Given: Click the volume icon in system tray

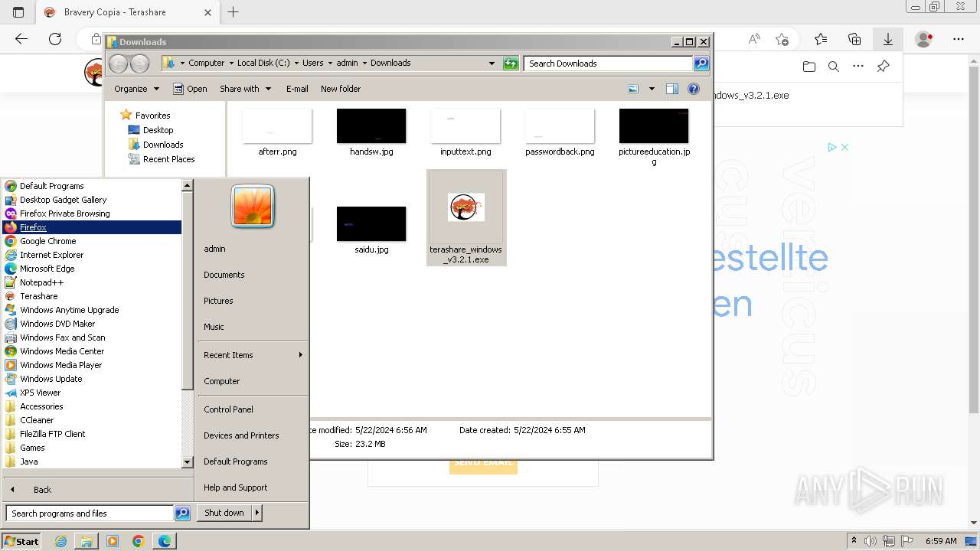Looking at the screenshot, I should [871, 541].
